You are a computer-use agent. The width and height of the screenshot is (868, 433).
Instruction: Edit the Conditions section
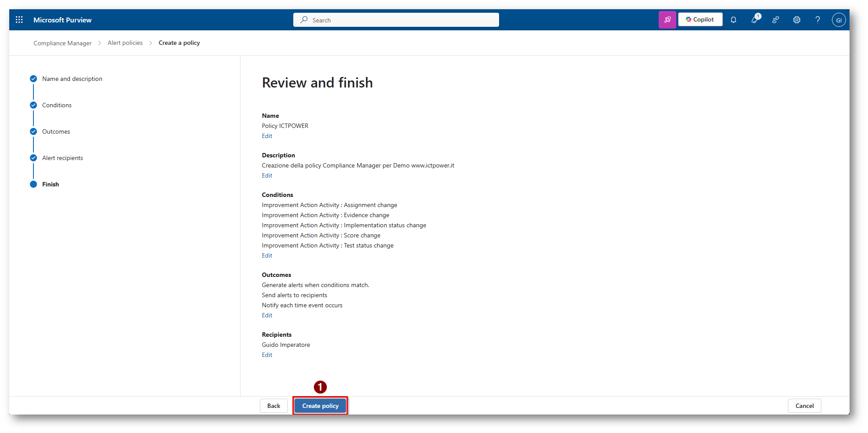(267, 256)
